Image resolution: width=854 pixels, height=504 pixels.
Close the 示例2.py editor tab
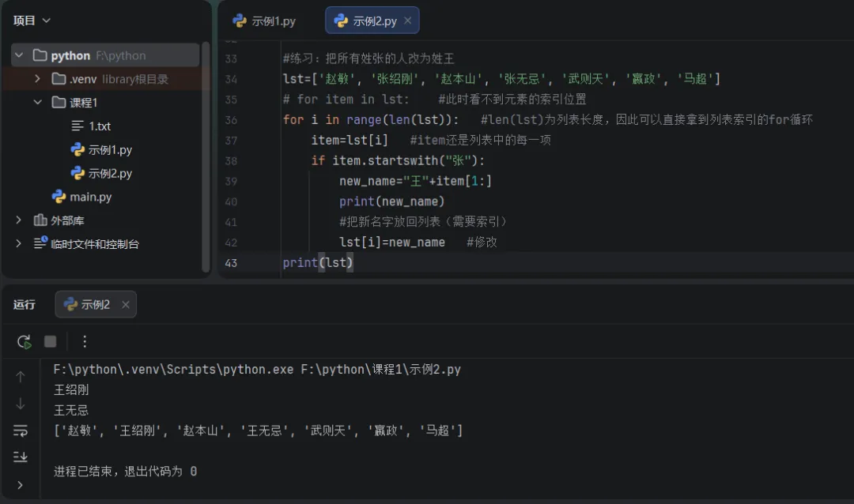click(407, 21)
